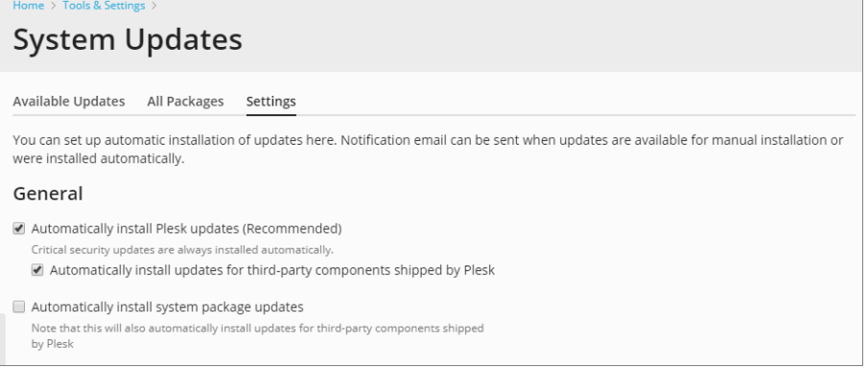Switch to the Available Updates tab

(69, 102)
